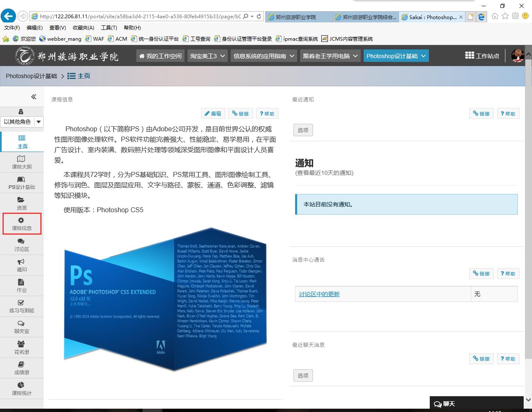Open a new browser tab

pyautogui.click(x=470, y=17)
